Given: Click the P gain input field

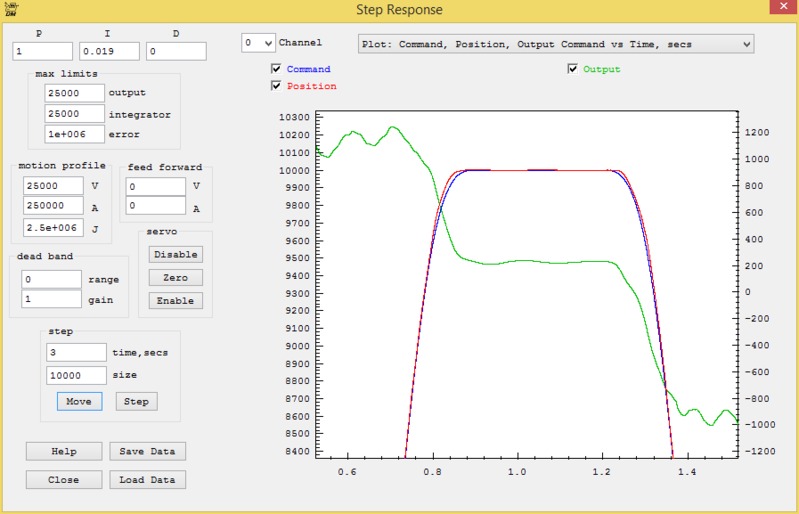Looking at the screenshot, I should point(43,51).
